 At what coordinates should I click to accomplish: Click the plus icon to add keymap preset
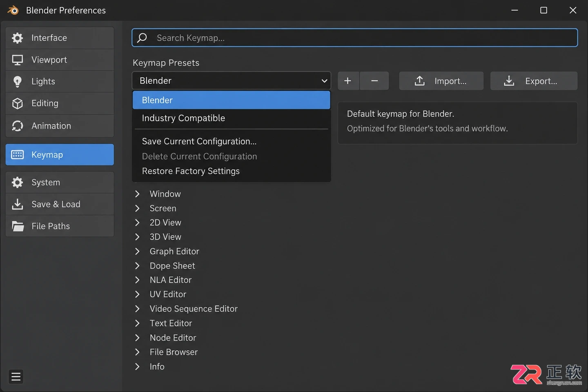coord(348,81)
